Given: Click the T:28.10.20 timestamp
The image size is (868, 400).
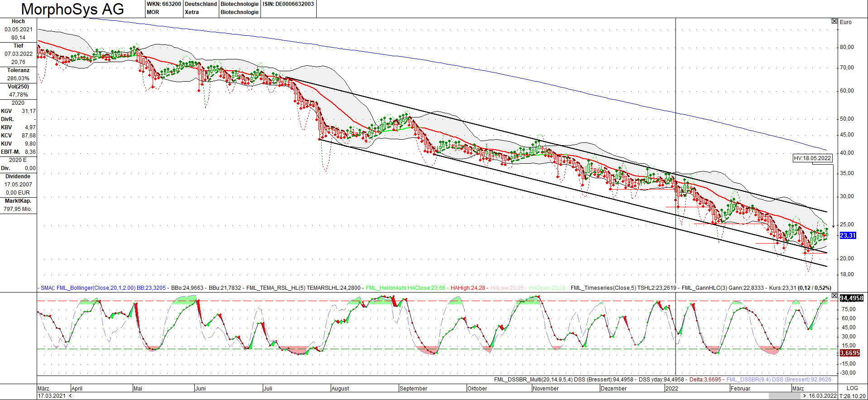Looking at the screenshot, I should [853, 396].
